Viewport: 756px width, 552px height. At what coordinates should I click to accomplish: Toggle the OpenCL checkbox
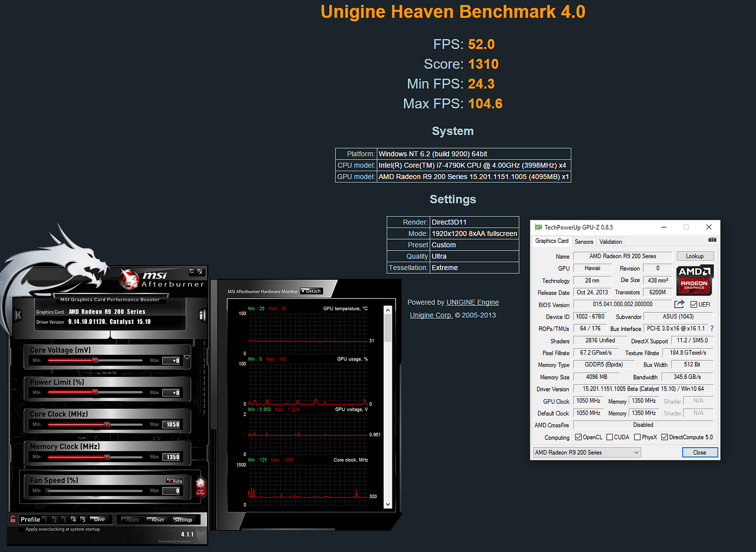pyautogui.click(x=579, y=437)
